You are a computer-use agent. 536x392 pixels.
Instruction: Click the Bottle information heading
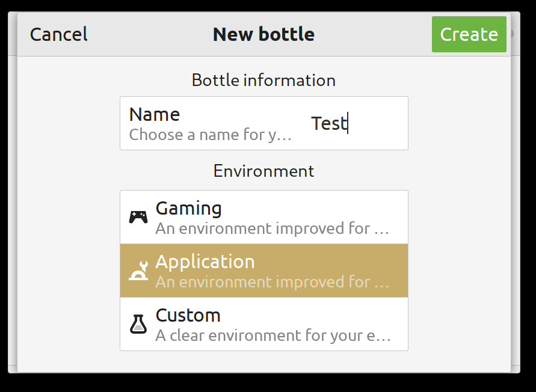pos(263,79)
